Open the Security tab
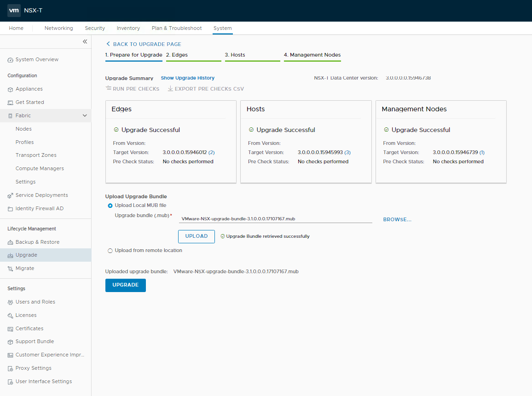 coord(95,28)
